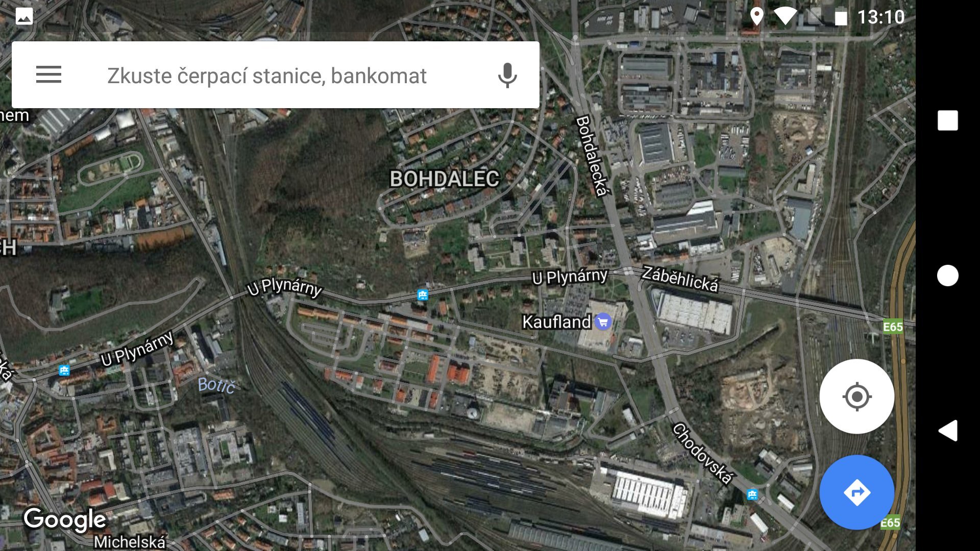This screenshot has height=551, width=980.
Task: Open the image notification in status bar
Action: tap(24, 16)
